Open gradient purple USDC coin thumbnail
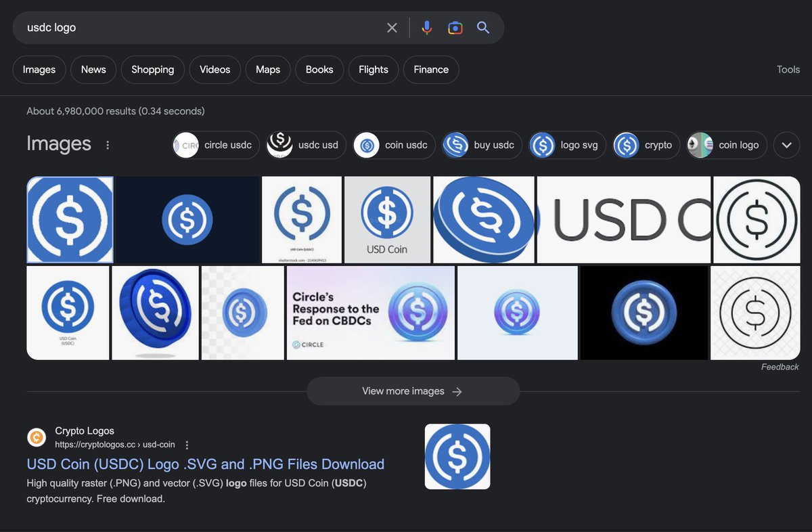This screenshot has width=812, height=532. coord(518,313)
